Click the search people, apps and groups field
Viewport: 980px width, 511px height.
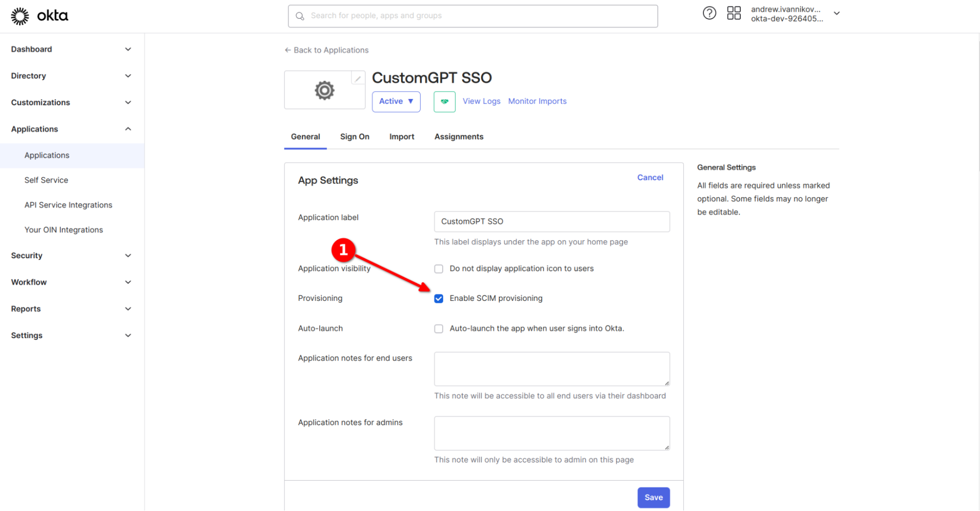pos(473,16)
